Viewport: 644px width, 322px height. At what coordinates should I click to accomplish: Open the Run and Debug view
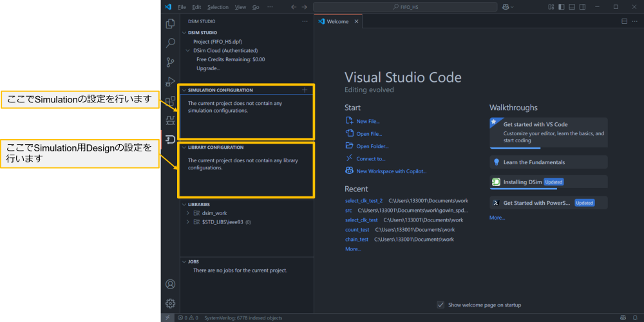tap(170, 81)
